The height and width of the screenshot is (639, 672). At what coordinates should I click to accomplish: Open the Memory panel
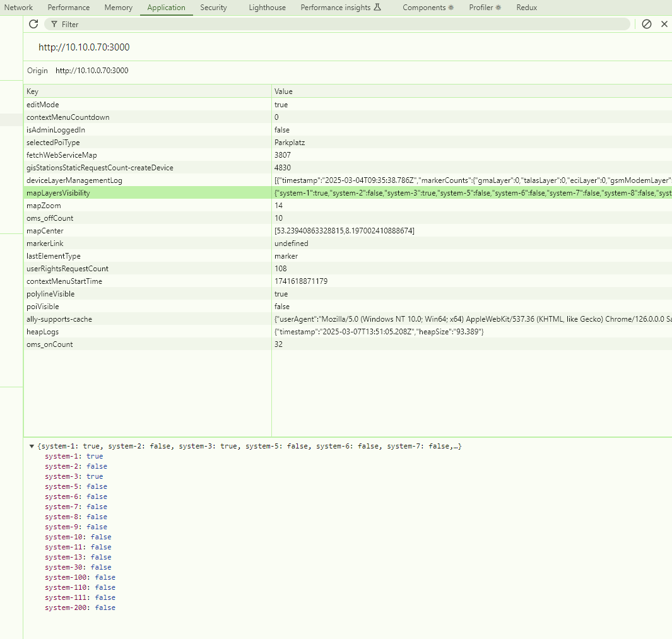(118, 7)
